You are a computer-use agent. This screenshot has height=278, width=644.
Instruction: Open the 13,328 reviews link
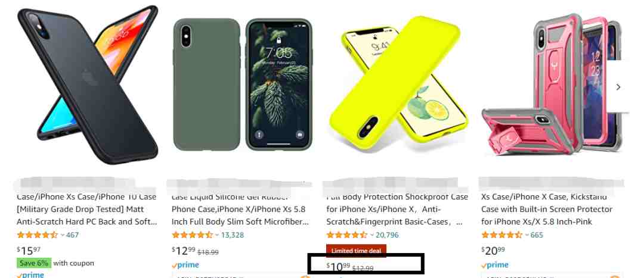coord(233,235)
